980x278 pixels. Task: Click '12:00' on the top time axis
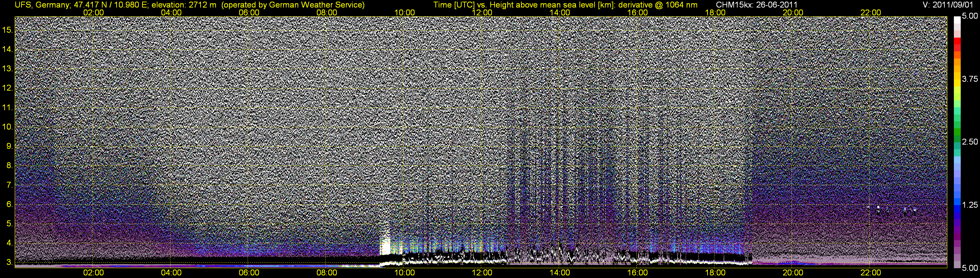point(482,12)
